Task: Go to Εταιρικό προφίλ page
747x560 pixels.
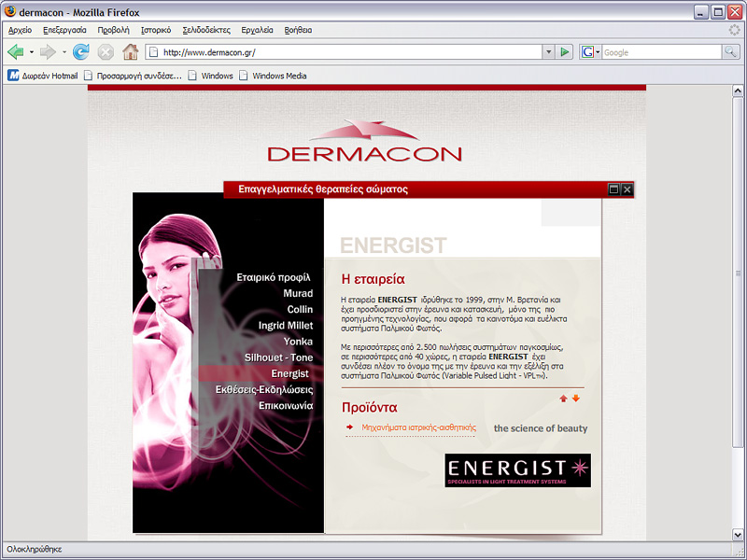Action: (x=274, y=277)
